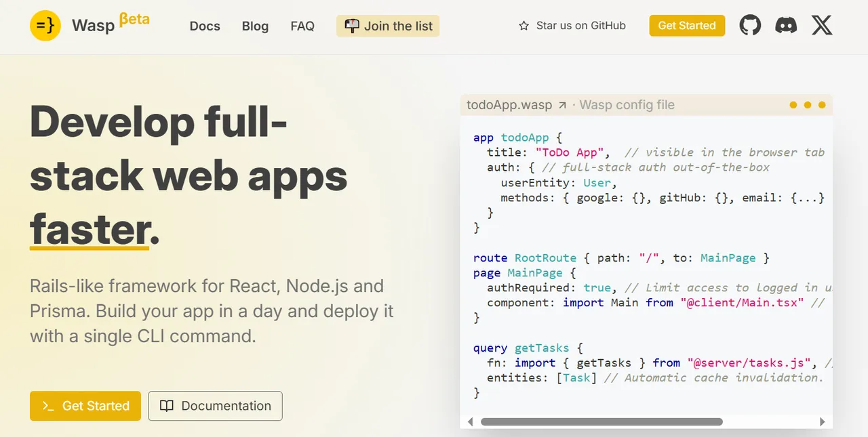
Task: Click the hero Get Started button with terminal prompt
Action: (85, 406)
